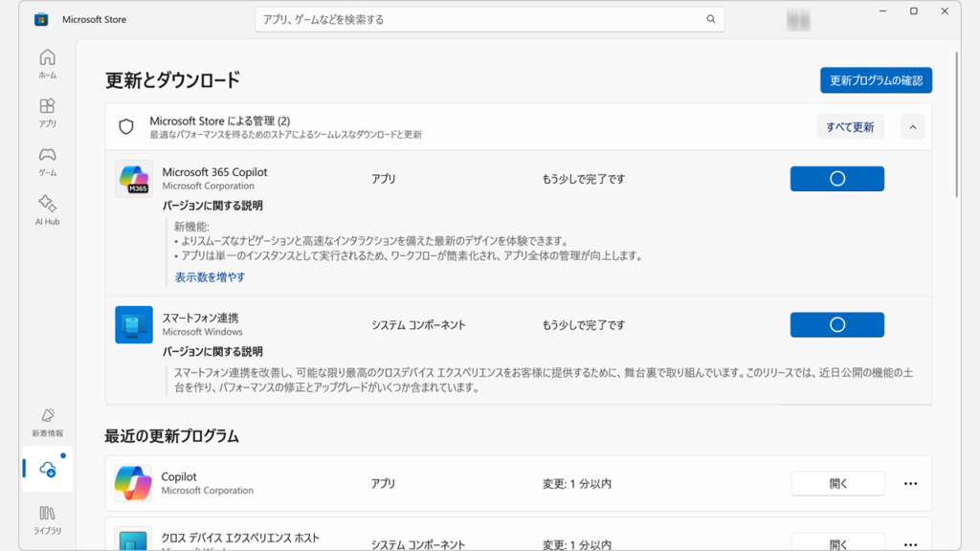Click the クロス デバイス エクスペリエンス ホスト app icon

point(133,540)
